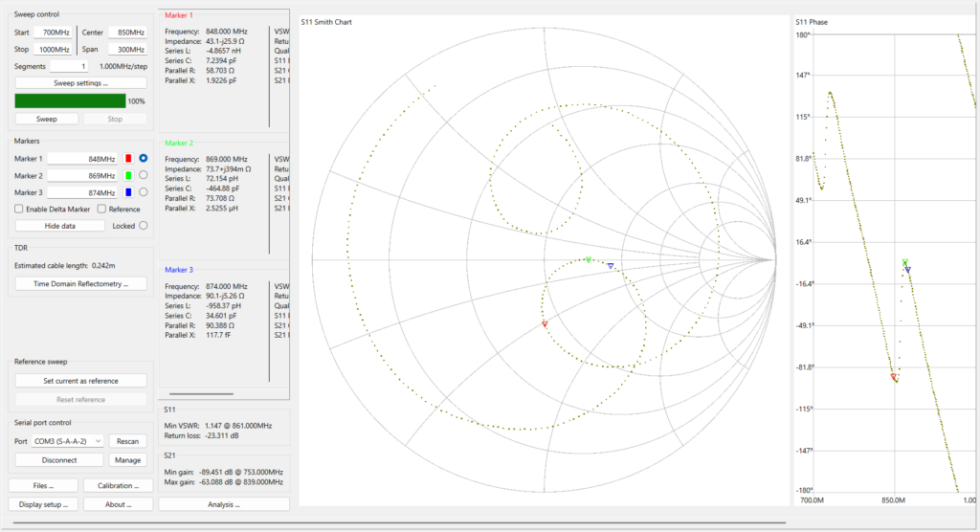The image size is (980, 532).
Task: Tick the Reference checkbox
Action: pos(102,209)
